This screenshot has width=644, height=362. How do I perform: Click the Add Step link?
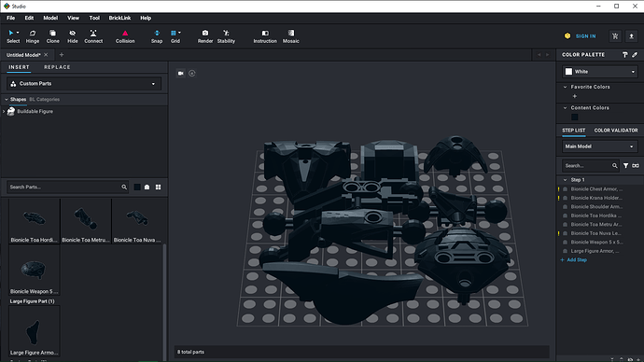[x=574, y=260]
